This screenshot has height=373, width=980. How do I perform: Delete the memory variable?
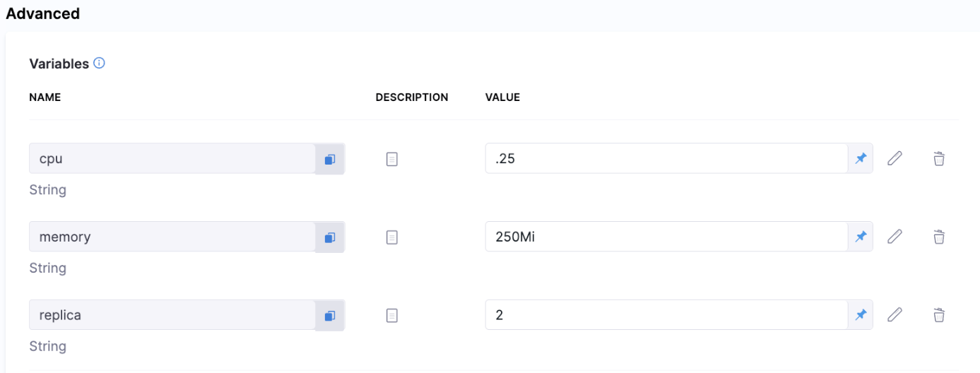[x=938, y=237]
